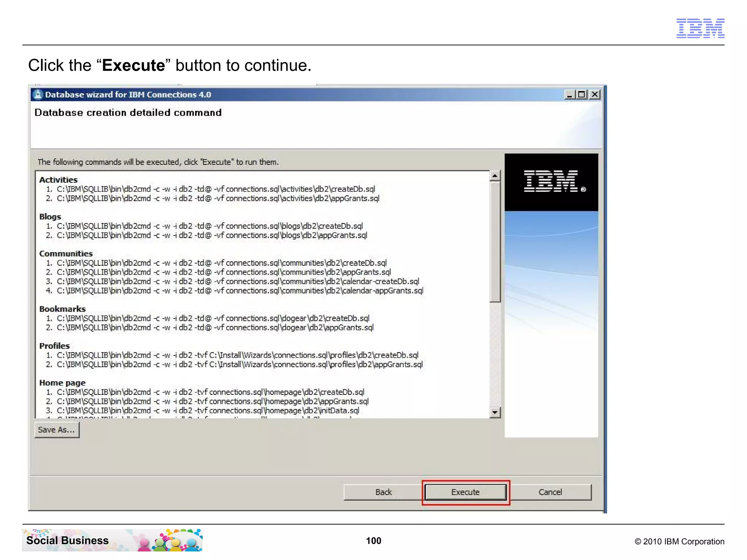Click the Back button
This screenshot has width=747, height=560.
click(x=383, y=492)
